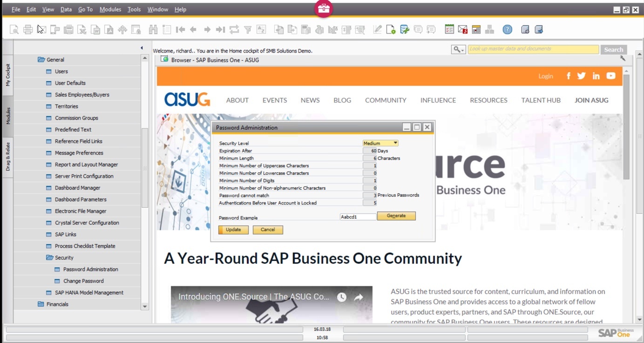Open the Messages/Alerts checklist icon

coord(449,30)
